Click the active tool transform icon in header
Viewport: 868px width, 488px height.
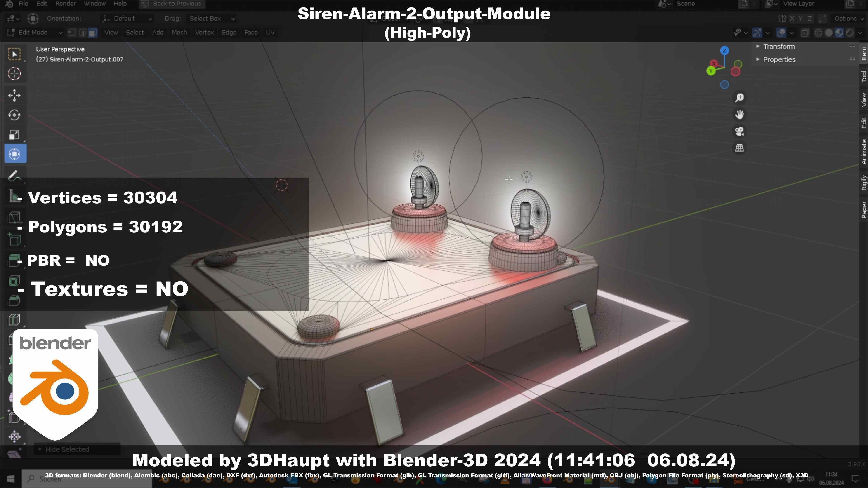coord(33,19)
